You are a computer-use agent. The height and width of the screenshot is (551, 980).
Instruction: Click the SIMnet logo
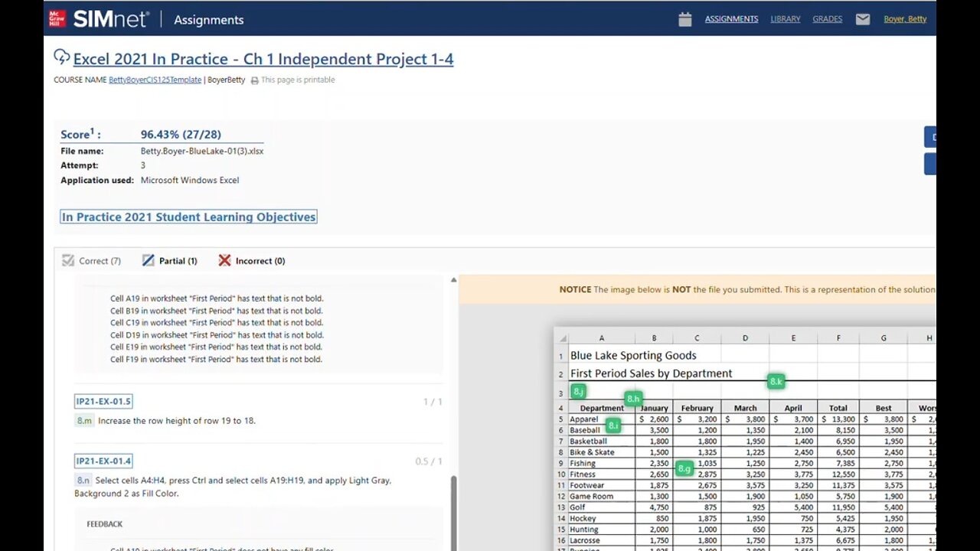(x=111, y=19)
